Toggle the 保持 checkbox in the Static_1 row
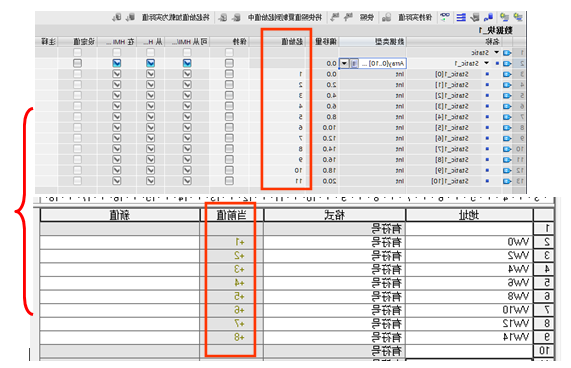The width and height of the screenshot is (571, 368). coord(229,63)
